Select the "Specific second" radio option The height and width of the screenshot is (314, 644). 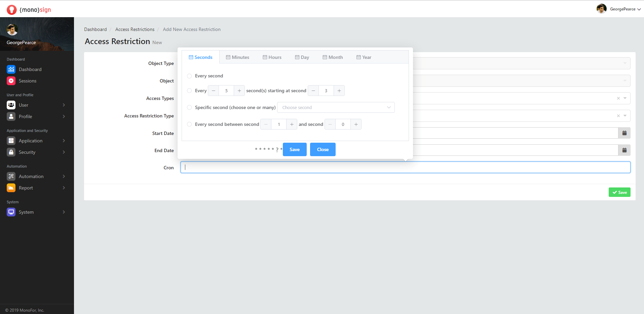[189, 107]
